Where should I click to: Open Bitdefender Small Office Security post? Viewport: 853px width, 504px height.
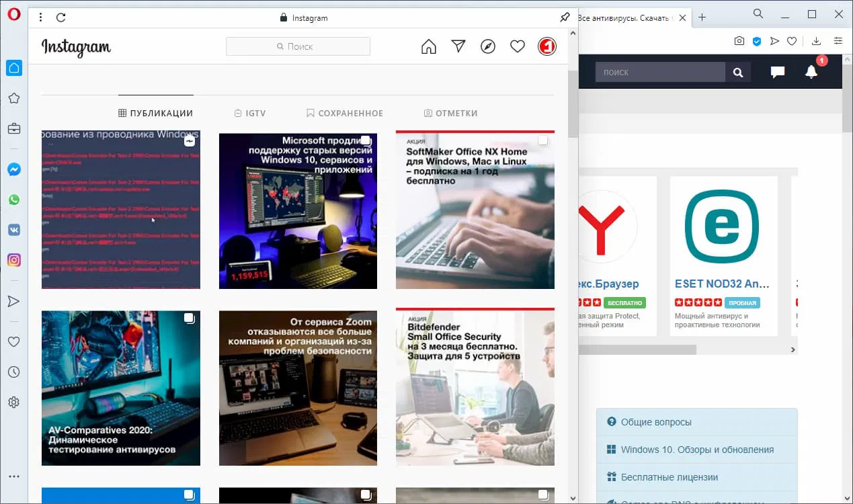tap(475, 387)
